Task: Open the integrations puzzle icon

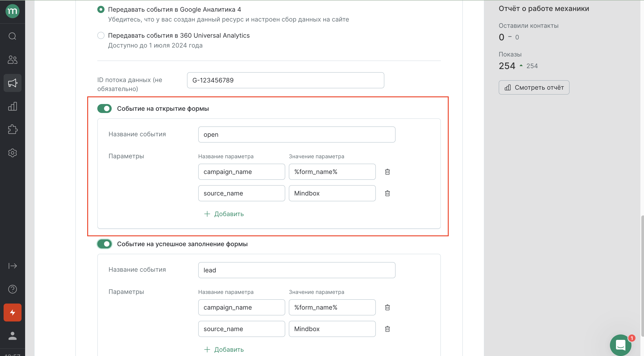Action: (x=13, y=130)
